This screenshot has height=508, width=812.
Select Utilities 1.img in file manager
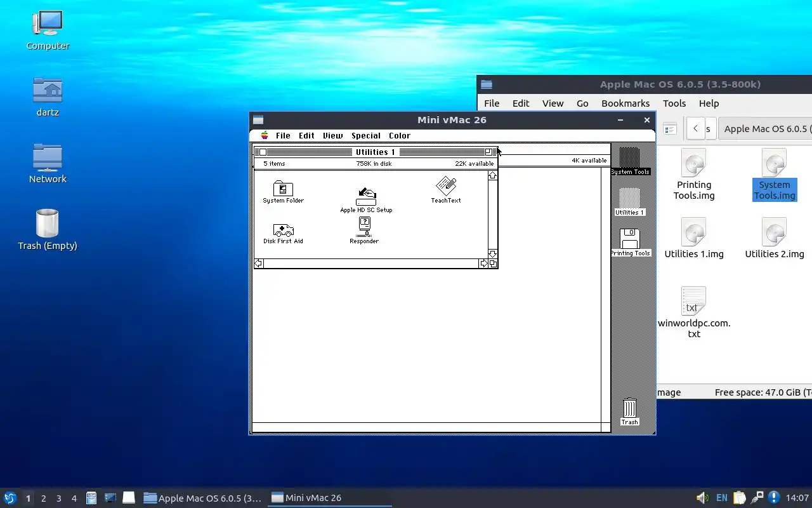click(694, 238)
